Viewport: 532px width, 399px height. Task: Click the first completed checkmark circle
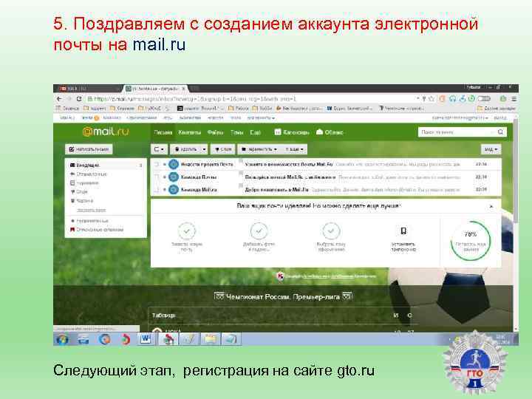tap(187, 231)
